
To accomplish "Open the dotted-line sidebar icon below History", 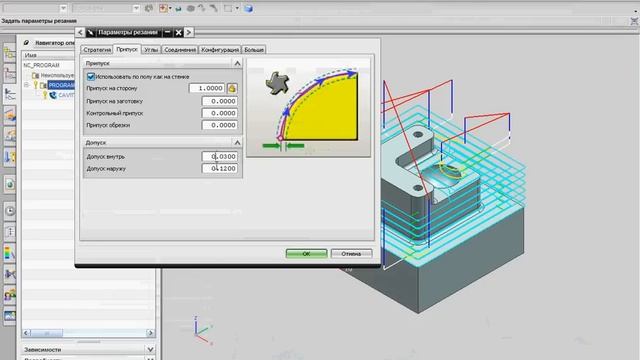I will 9,232.
